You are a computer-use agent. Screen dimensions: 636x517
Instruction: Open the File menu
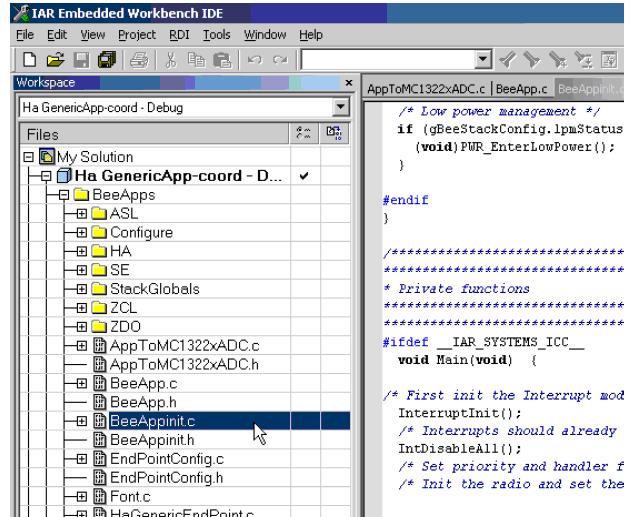25,35
